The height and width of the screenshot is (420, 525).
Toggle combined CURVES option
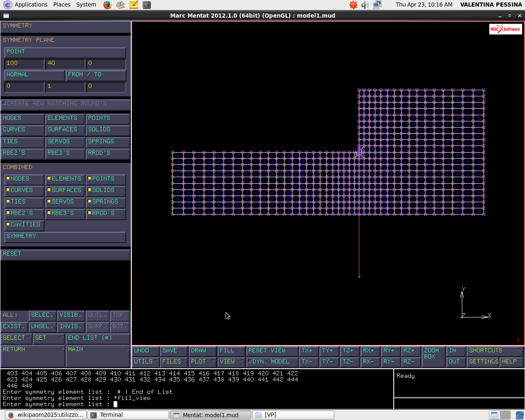click(24, 190)
